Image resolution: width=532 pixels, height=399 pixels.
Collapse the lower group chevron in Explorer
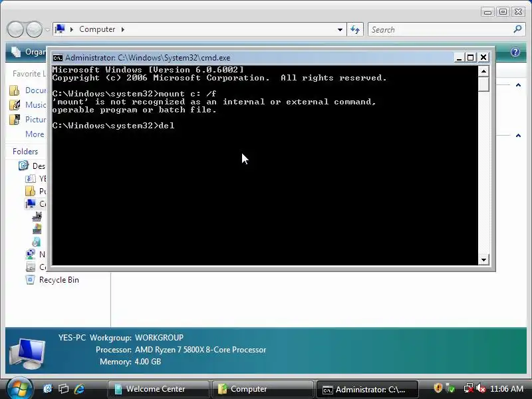click(518, 136)
